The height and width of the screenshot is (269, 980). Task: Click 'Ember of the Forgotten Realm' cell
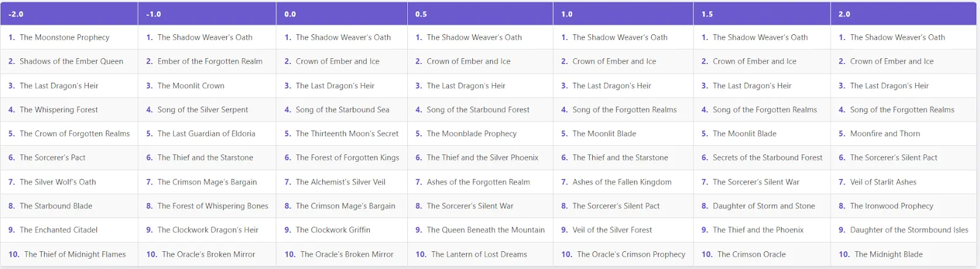pyautogui.click(x=209, y=61)
